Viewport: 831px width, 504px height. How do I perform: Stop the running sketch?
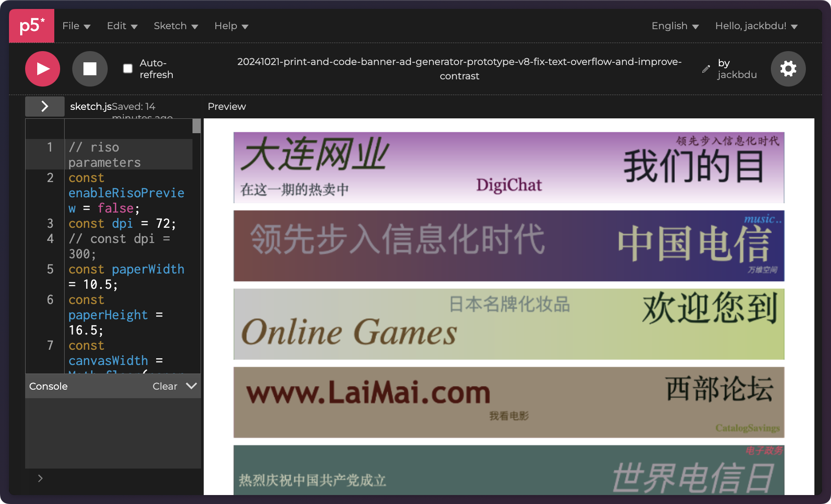(90, 69)
